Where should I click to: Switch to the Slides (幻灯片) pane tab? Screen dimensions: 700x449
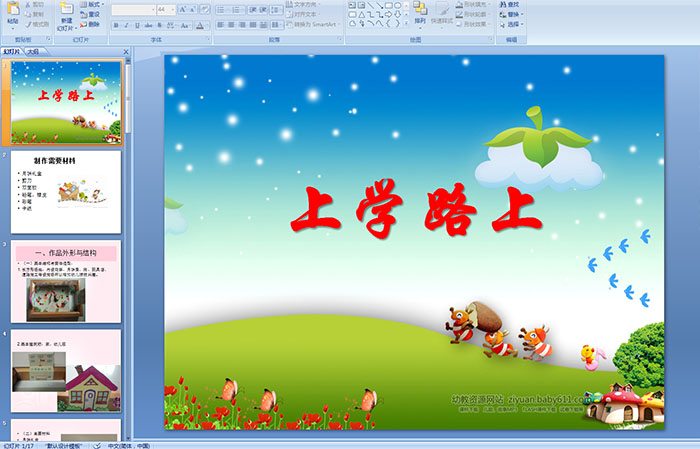click(x=12, y=52)
